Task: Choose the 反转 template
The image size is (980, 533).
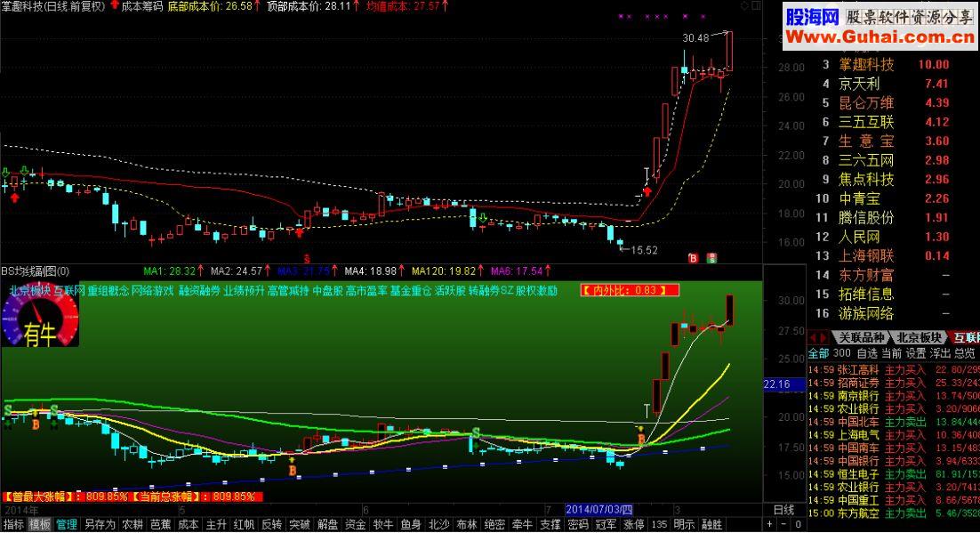Action: (271, 524)
